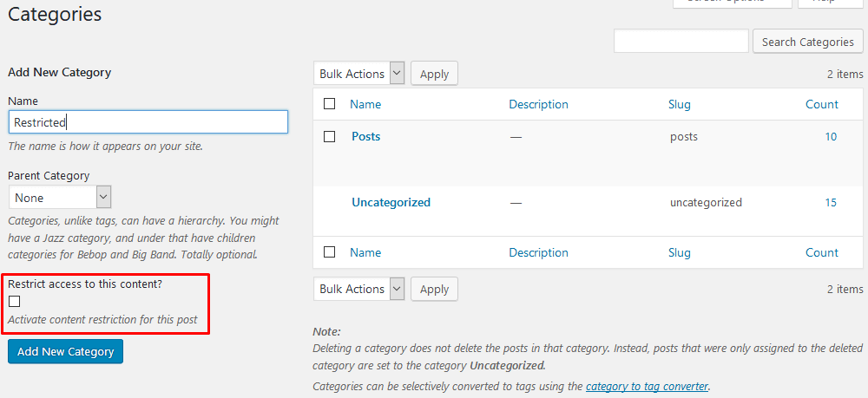The image size is (868, 398).
Task: Click the top Apply button
Action: coord(434,74)
